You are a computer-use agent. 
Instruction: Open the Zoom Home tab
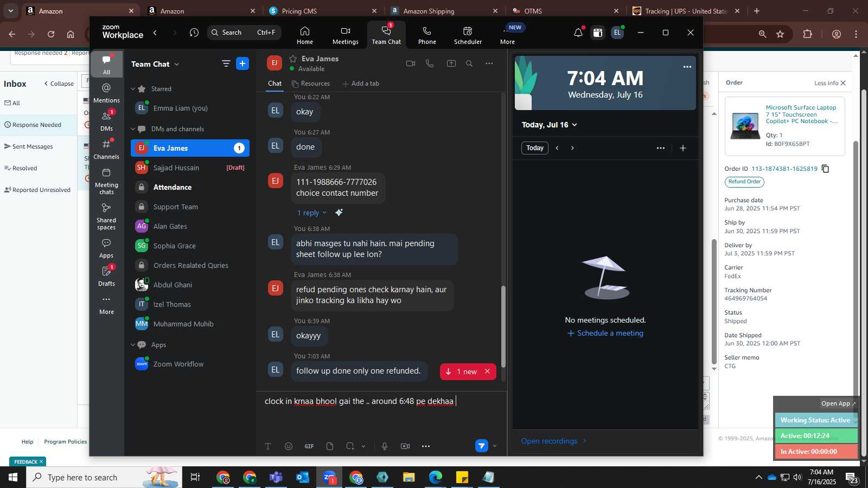click(304, 36)
